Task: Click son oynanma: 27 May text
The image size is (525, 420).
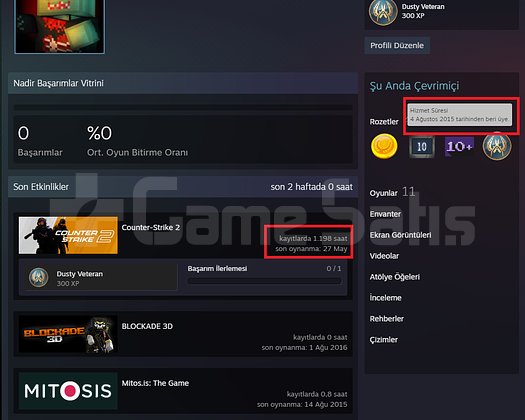Action: pos(311,249)
